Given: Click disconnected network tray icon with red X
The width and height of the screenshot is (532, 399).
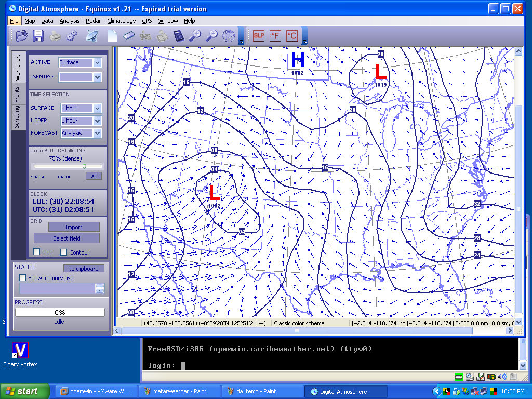Looking at the screenshot, I should (475, 392).
